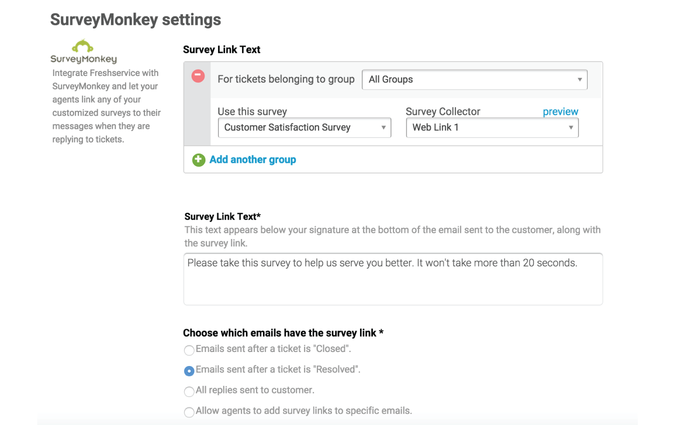Click into the Survey Link Text box
The height and width of the screenshot is (425, 675).
click(393, 279)
